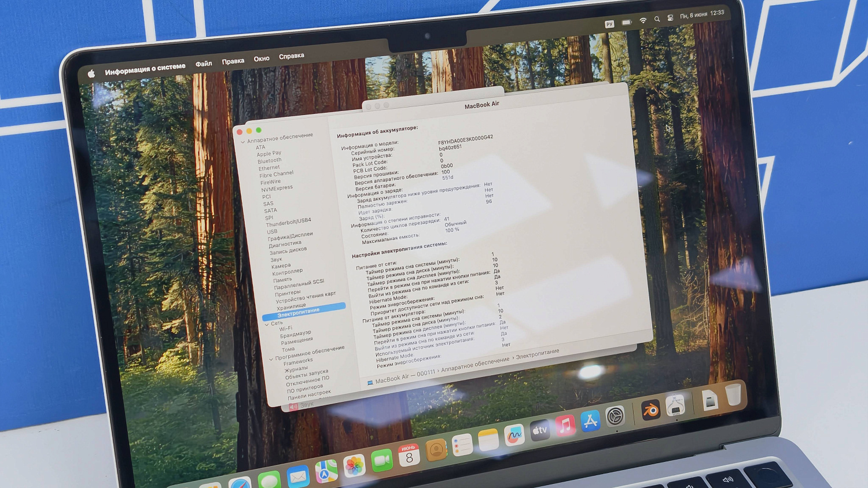Select Apple Pay in the sidebar
The image size is (868, 488).
click(269, 153)
